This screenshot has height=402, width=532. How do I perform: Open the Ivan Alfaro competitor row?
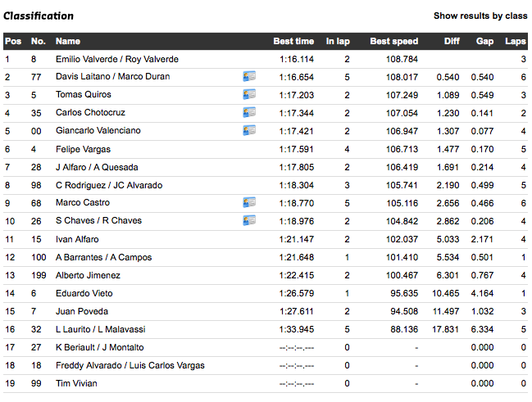[77, 239]
